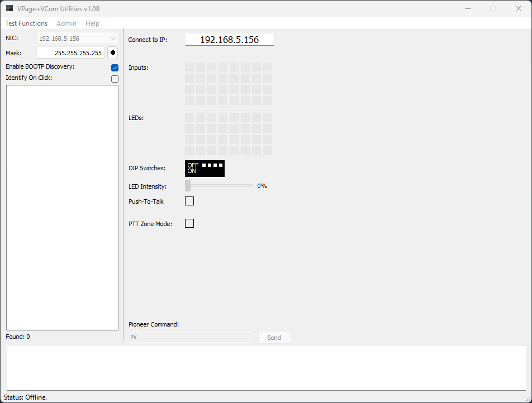
Task: Disable the Enable BOOTP Discovery checkbox
Action: [115, 68]
